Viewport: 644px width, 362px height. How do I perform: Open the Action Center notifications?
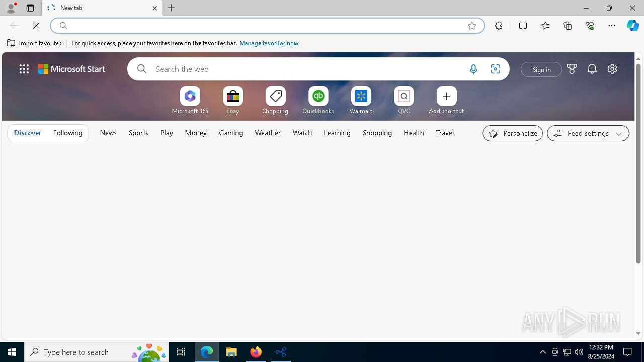point(628,352)
